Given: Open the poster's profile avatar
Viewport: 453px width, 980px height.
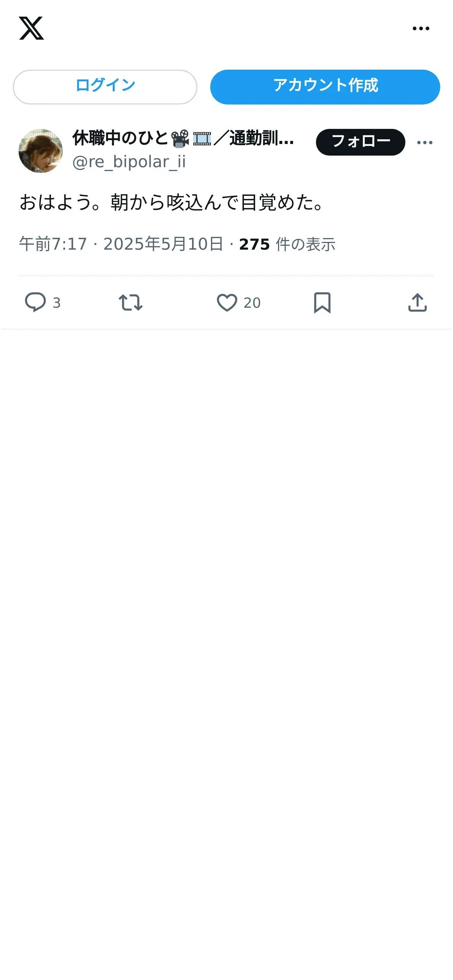Looking at the screenshot, I should 41,151.
